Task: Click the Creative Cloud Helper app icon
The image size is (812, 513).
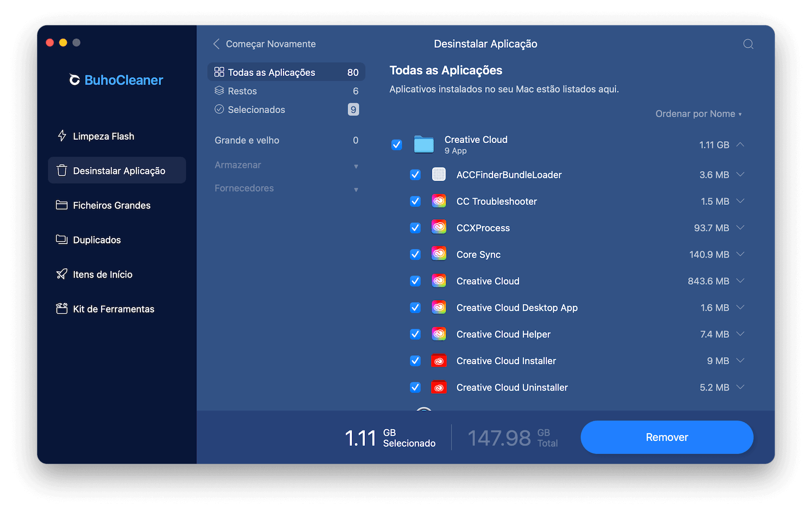Action: [439, 334]
